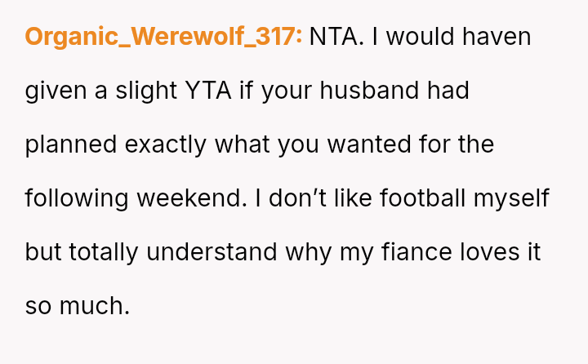Open the Organic_Werewolf_317 user profile
The image size is (588, 364).
[163, 37]
